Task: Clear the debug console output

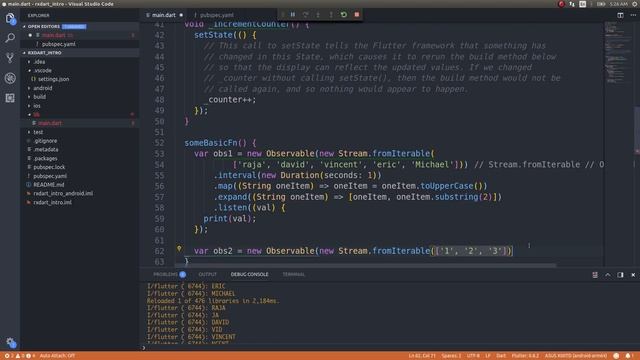Action: point(595,275)
